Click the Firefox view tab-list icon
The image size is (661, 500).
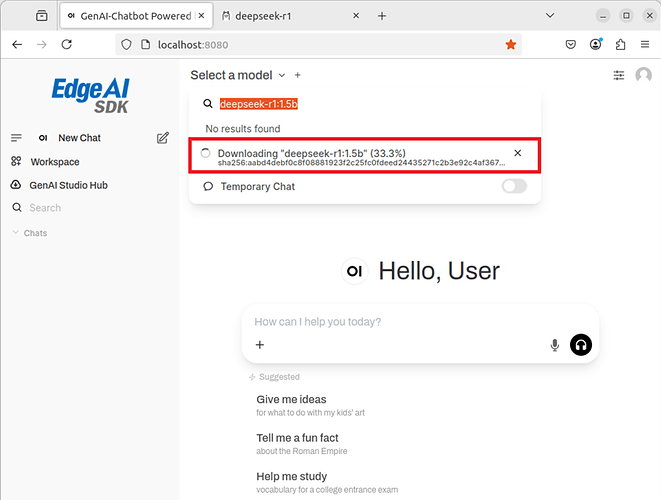(x=41, y=16)
